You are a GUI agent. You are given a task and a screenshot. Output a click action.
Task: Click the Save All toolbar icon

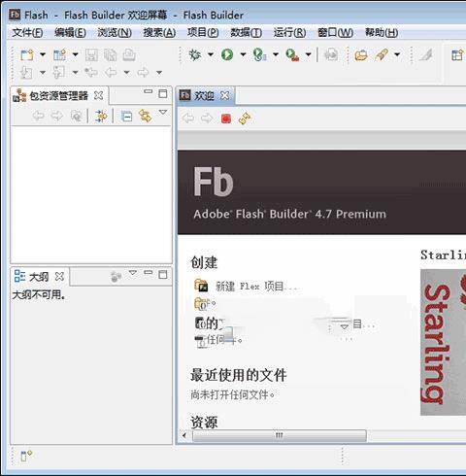click(111, 55)
